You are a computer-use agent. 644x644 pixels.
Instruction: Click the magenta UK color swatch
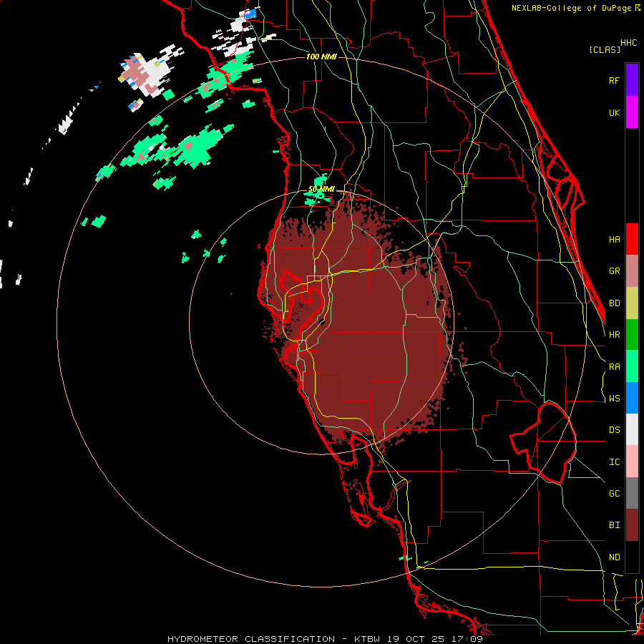pyautogui.click(x=632, y=112)
